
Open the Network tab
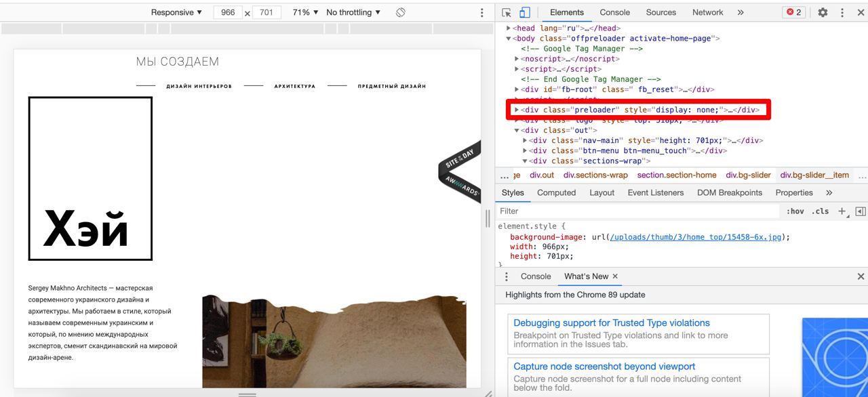point(708,12)
